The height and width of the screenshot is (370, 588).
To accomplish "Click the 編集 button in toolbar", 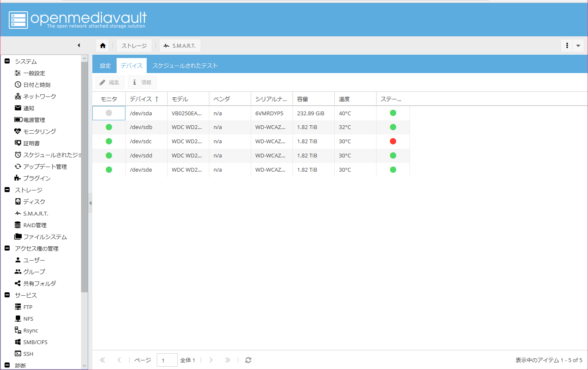I will pos(110,82).
